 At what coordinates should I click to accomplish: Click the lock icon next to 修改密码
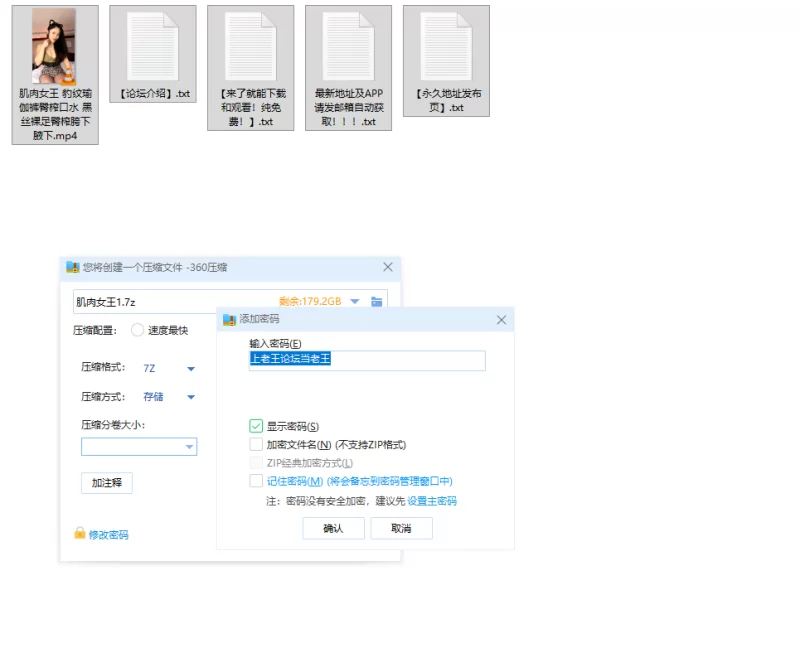[80, 534]
